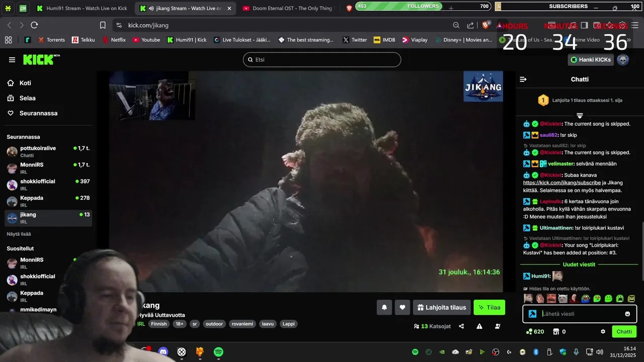Open the Kick hamburger sidebar menu
The height and width of the screenshot is (362, 644).
[x=12, y=60]
